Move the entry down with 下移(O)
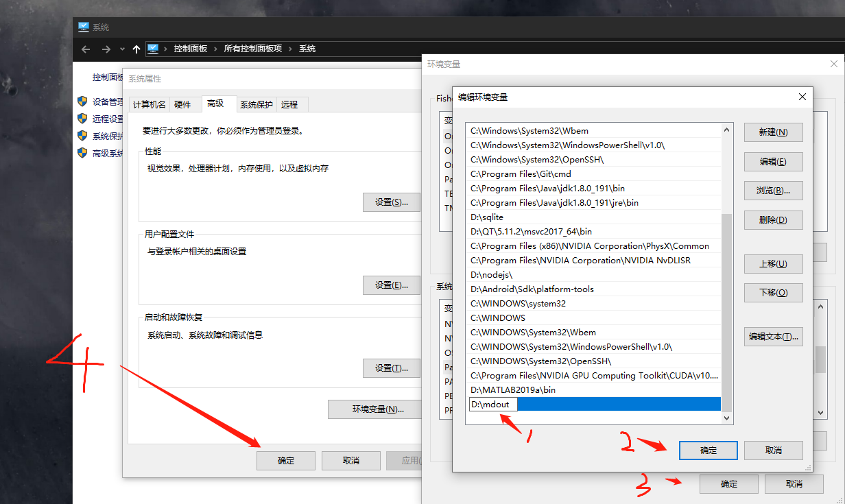 (x=773, y=293)
